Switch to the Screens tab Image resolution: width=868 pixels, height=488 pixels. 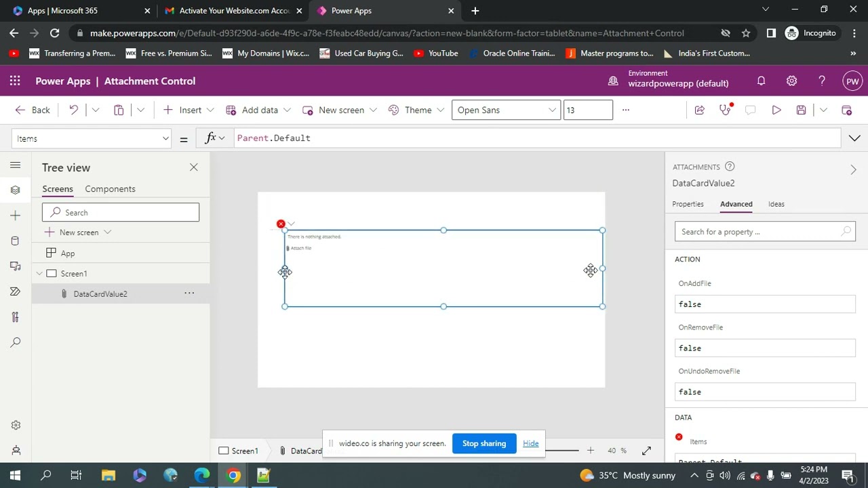coord(58,189)
